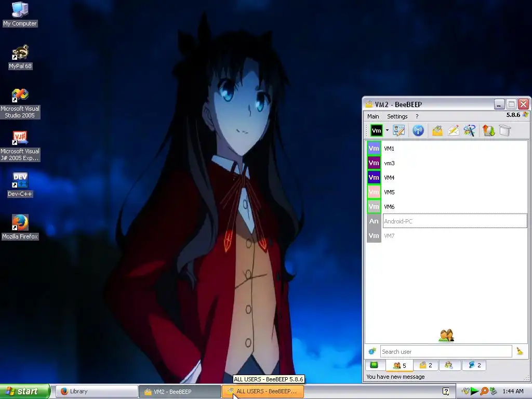Open Mozilla Firefox desktop shortcut
Screen dimensions: 532x399
tap(20, 227)
